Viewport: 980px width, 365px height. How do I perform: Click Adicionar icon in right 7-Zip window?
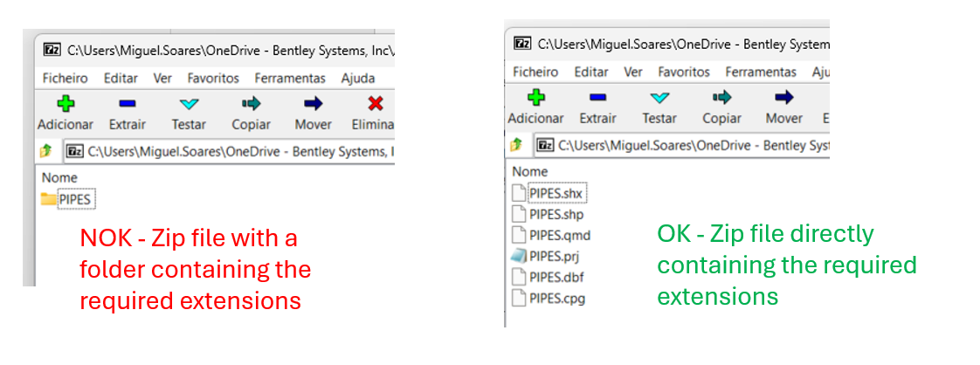click(x=535, y=97)
